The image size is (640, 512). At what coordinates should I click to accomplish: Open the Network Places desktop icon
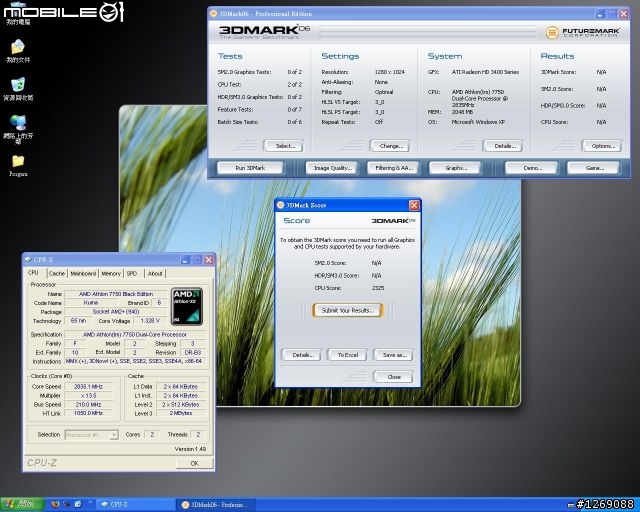coord(18,129)
